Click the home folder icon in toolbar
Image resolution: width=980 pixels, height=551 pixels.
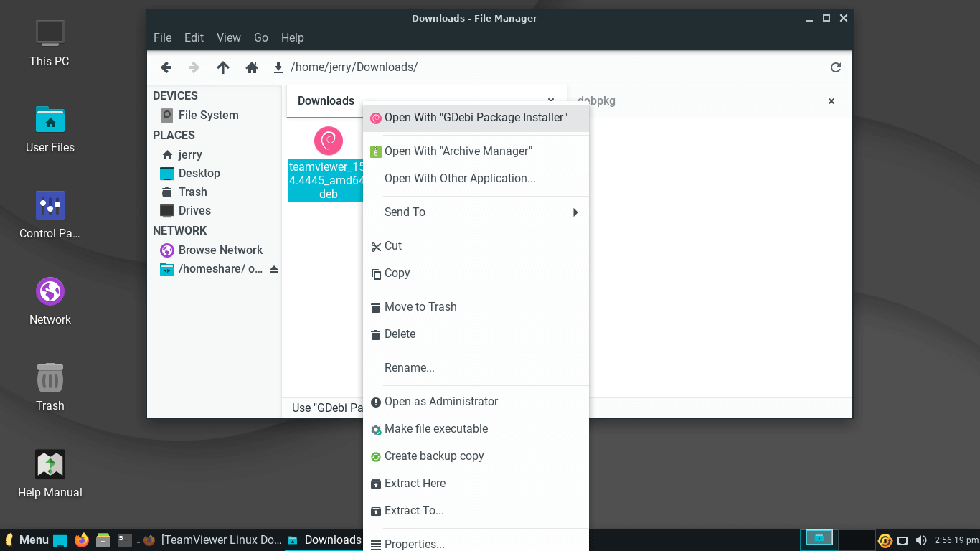pos(252,67)
